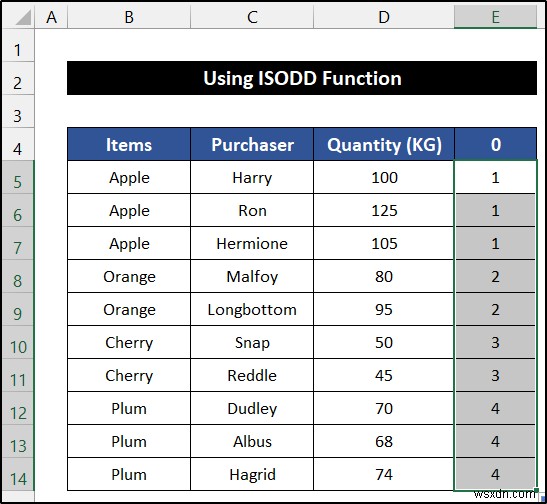Click the quantity cell 68

(x=384, y=441)
